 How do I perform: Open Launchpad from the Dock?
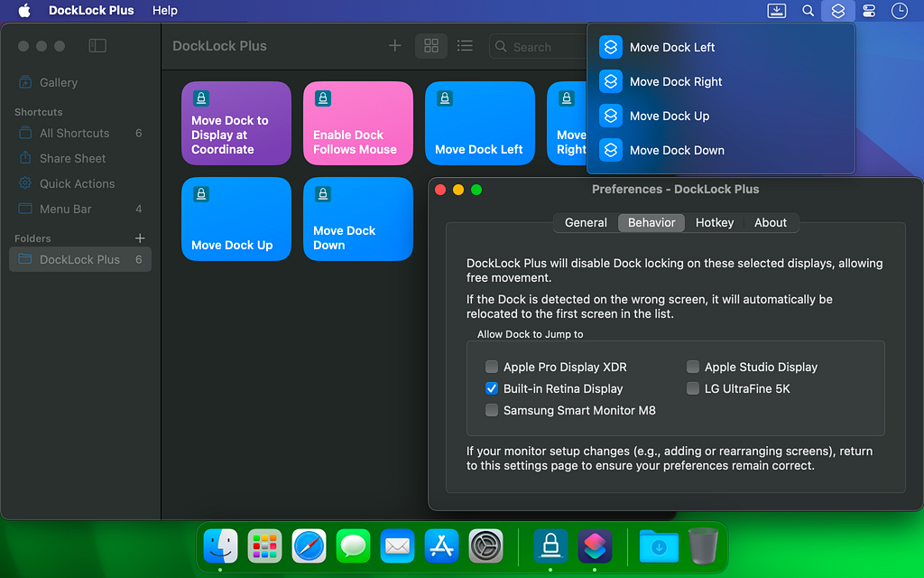[264, 546]
